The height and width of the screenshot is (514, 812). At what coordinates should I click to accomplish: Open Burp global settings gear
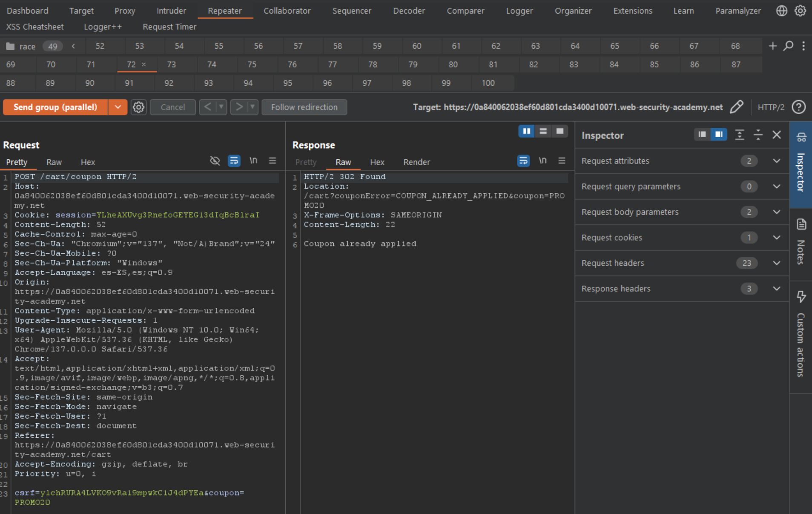[800, 11]
